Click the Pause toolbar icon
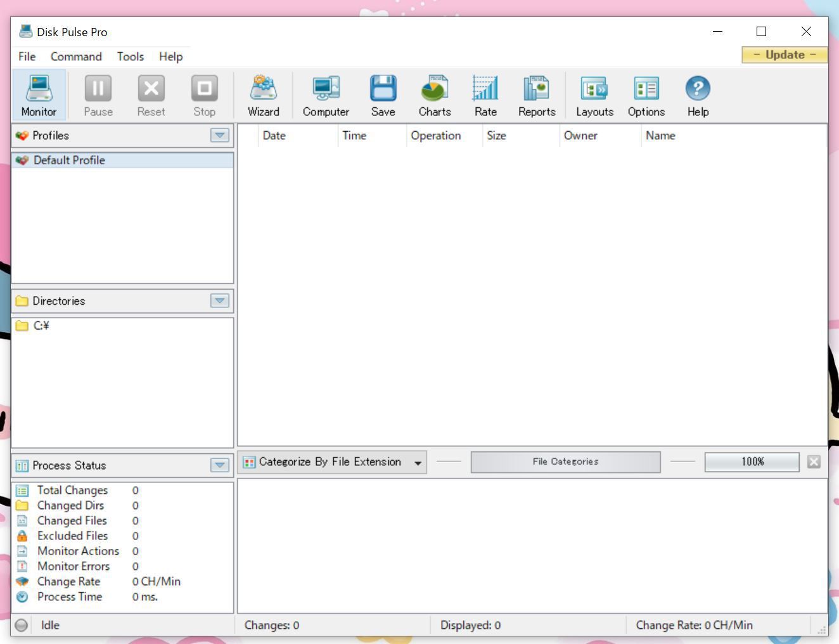Viewport: 839px width, 644px height. coord(98,95)
